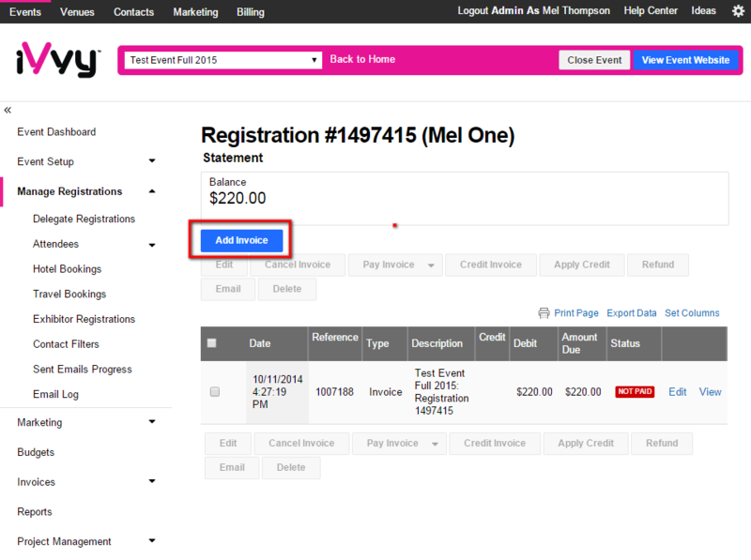Screen dimensions: 751x560
Task: Click the top Credit Invoice button
Action: tap(491, 265)
